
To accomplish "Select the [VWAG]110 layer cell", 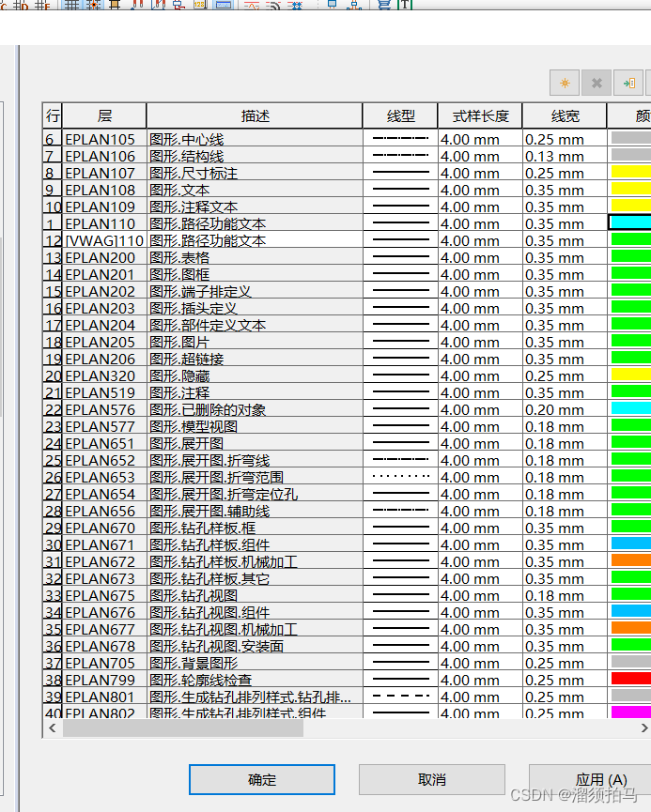I will click(x=104, y=240).
